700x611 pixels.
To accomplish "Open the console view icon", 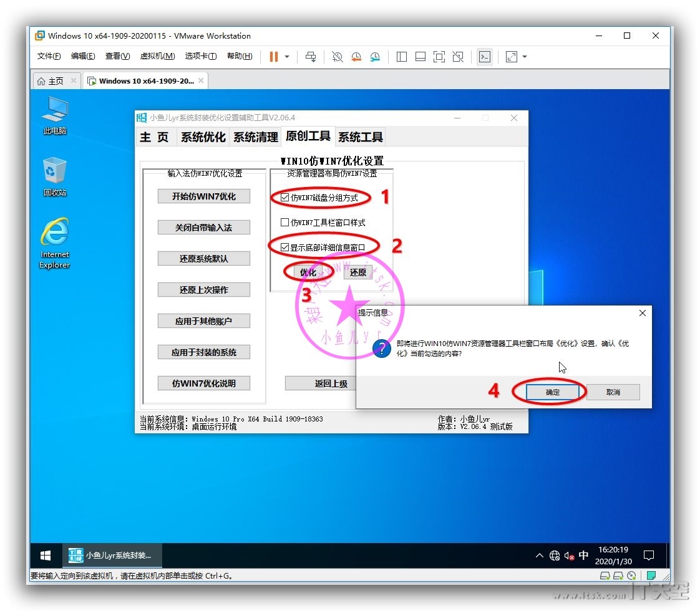I will pyautogui.click(x=485, y=57).
